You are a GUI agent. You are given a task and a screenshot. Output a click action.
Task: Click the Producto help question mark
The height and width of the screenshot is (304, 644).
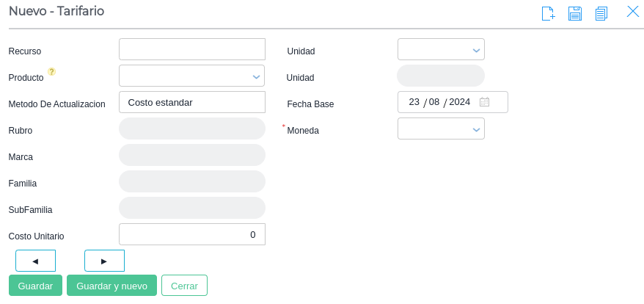coord(52,72)
